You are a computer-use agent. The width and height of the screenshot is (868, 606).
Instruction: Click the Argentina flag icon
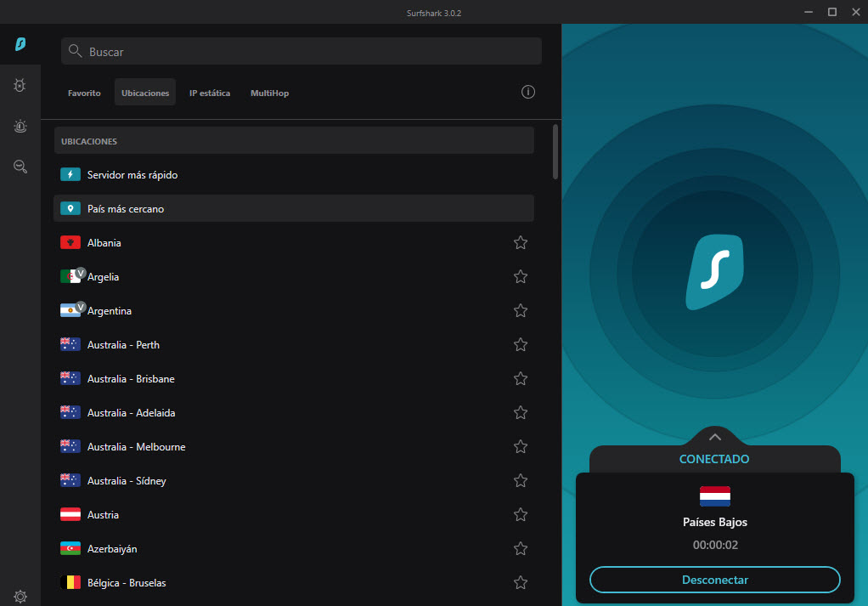(x=70, y=311)
